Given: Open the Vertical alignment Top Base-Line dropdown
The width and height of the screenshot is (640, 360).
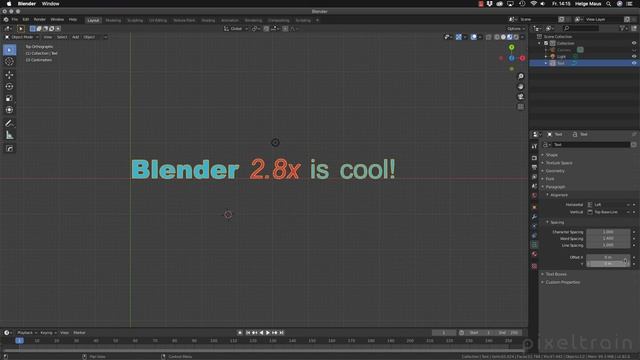Looking at the screenshot, I should (x=609, y=212).
